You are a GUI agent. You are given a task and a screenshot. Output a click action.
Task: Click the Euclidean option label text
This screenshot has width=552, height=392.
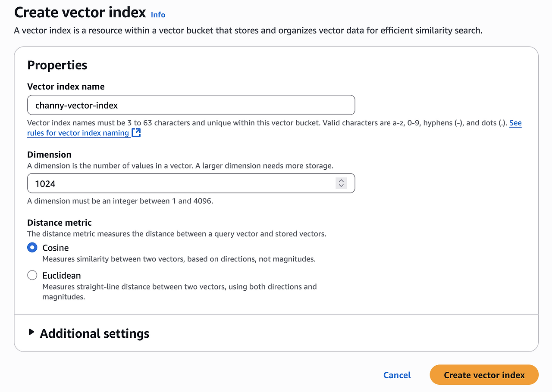tap(61, 275)
